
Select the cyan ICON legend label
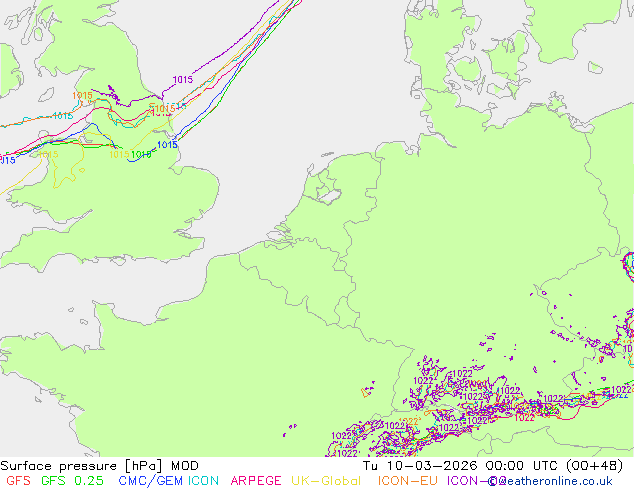point(203,481)
